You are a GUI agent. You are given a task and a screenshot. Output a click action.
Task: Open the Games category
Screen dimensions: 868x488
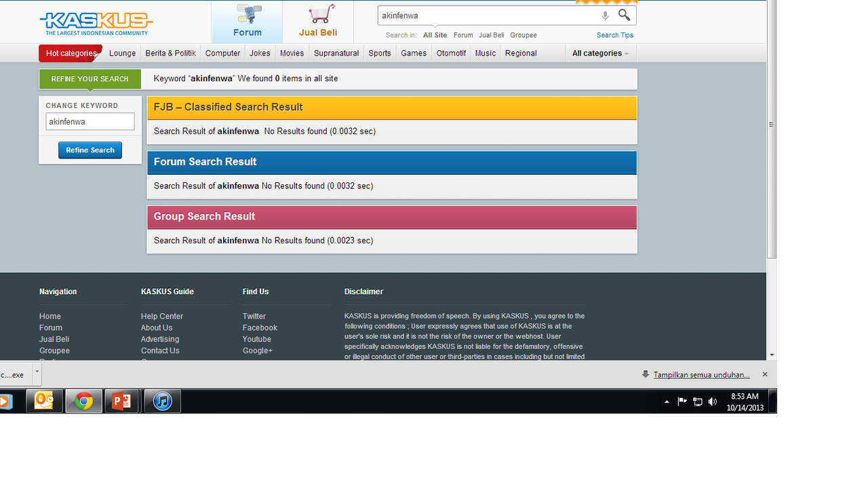414,54
